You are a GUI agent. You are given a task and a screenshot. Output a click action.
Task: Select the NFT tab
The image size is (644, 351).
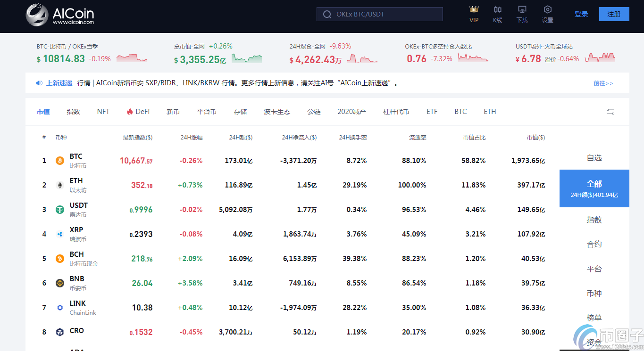click(103, 112)
